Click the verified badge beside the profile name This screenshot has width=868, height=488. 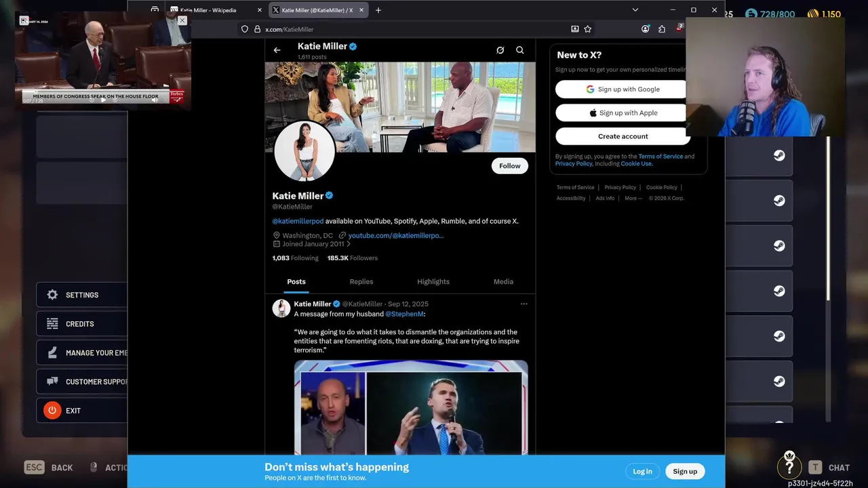329,195
